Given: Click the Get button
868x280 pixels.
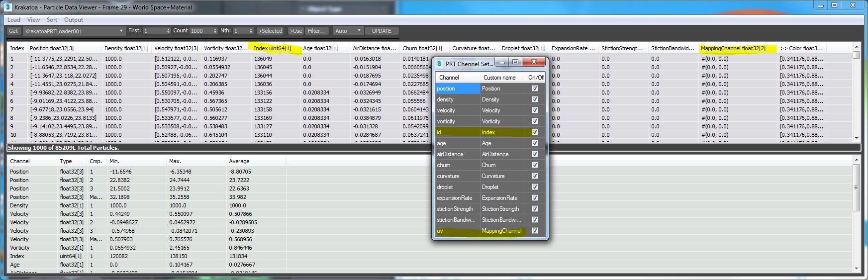Looking at the screenshot, I should tap(13, 31).
